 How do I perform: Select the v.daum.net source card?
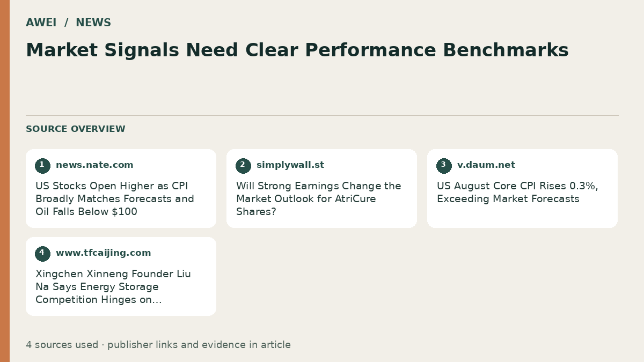tap(522, 188)
